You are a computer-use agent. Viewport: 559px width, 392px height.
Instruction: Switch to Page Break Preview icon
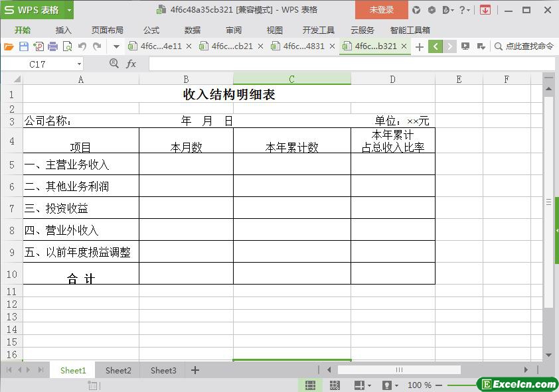point(335,385)
